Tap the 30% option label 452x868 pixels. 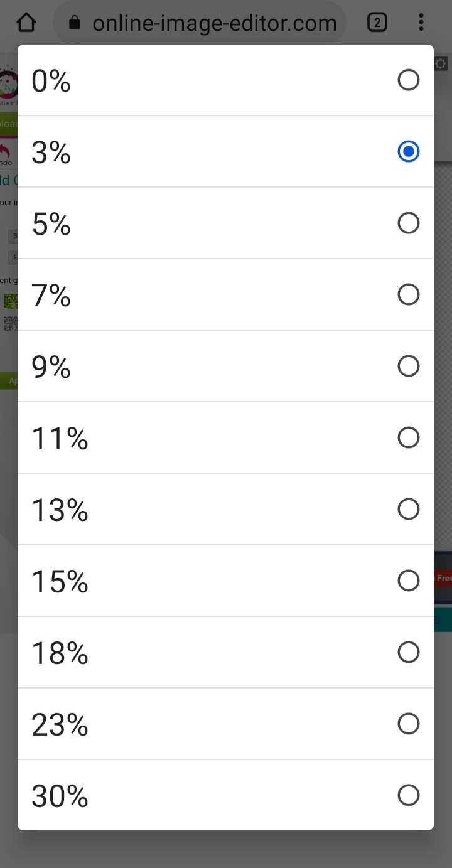[60, 796]
